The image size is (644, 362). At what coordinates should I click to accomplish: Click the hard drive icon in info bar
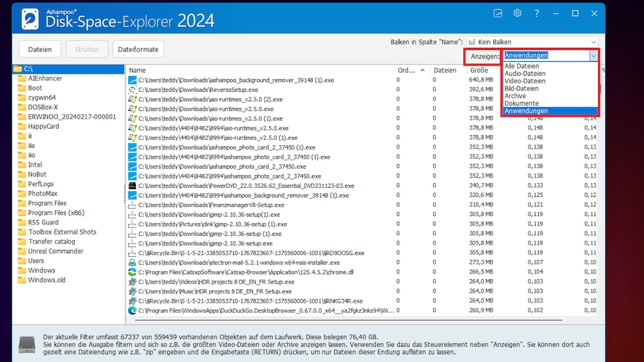[x=27, y=344]
